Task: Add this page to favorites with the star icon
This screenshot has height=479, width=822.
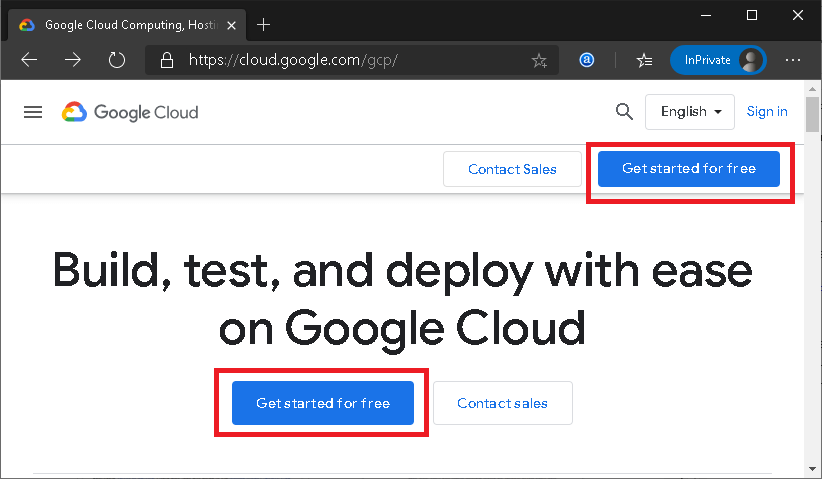Action: [x=539, y=61]
